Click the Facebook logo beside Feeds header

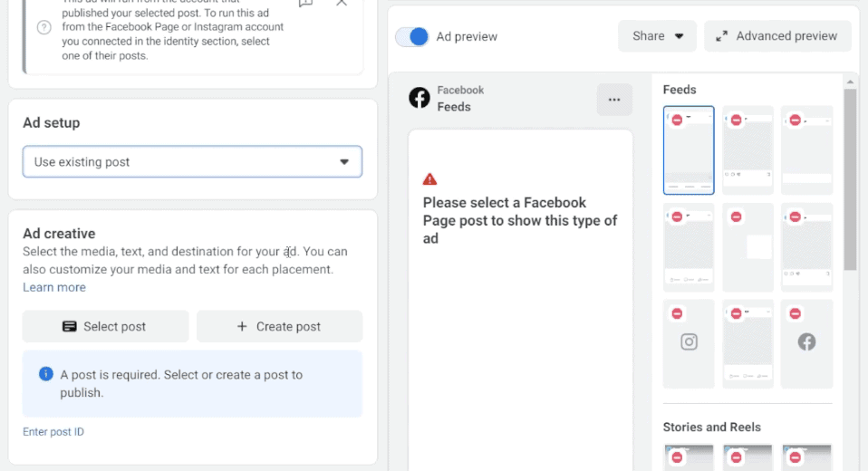tap(419, 98)
